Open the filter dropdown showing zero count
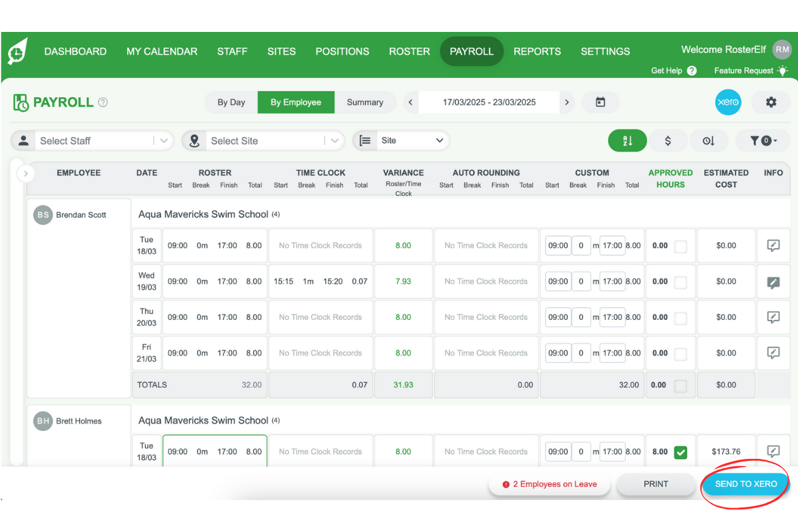Screen dimensions: 798x532 763,140
